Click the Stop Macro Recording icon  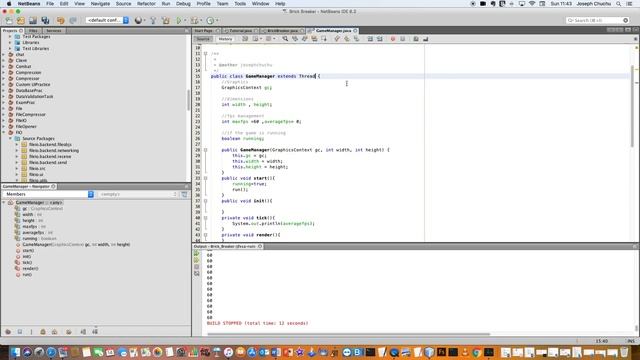pyautogui.click(x=402, y=39)
